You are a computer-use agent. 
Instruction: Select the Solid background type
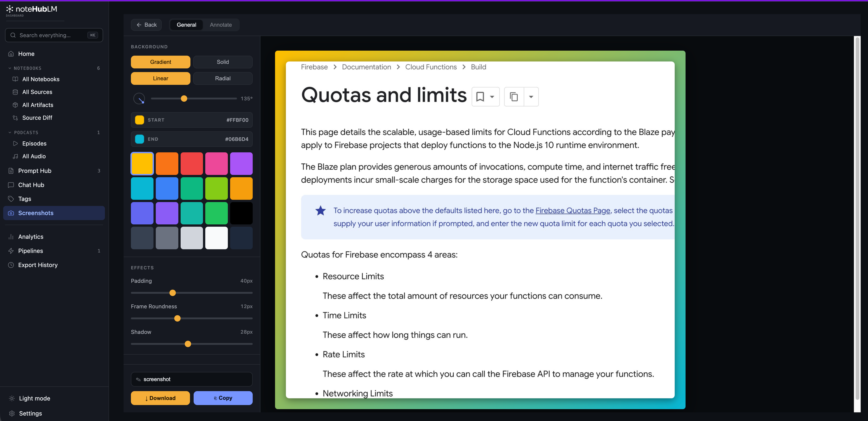[223, 62]
